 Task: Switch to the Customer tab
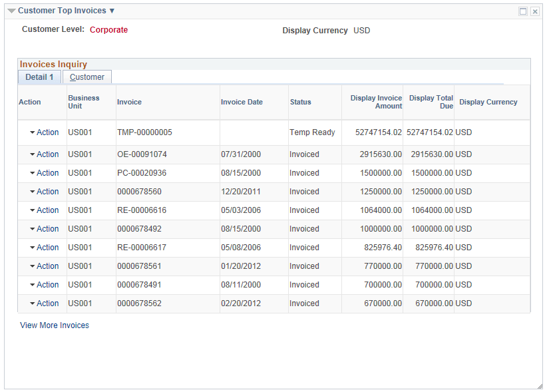(87, 77)
